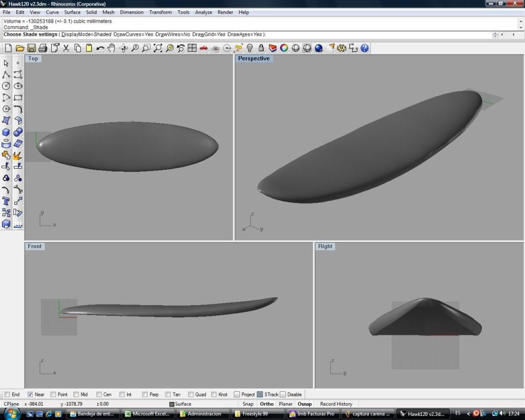Open the Curve menu

click(52, 12)
